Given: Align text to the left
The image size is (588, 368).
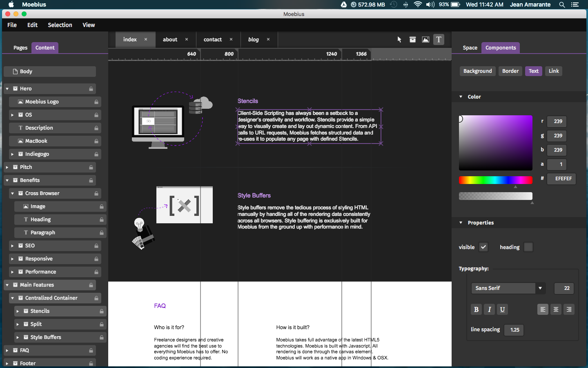Looking at the screenshot, I should (543, 310).
